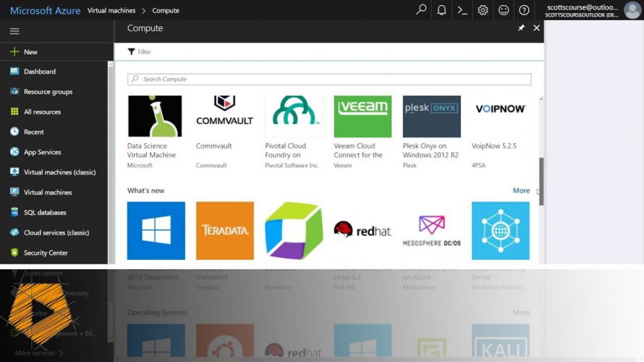Click 'VoipNow 5.2.5' label

[494, 146]
